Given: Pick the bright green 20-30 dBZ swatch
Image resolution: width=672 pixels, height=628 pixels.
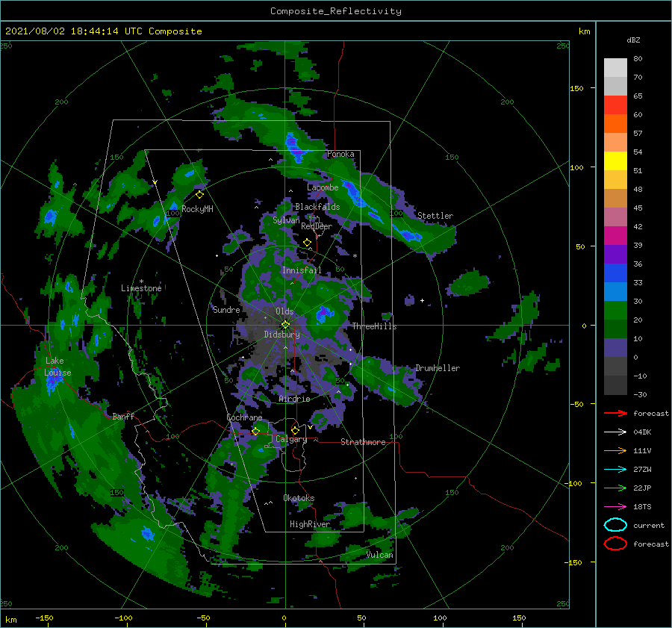Looking at the screenshot, I should coord(615,311).
